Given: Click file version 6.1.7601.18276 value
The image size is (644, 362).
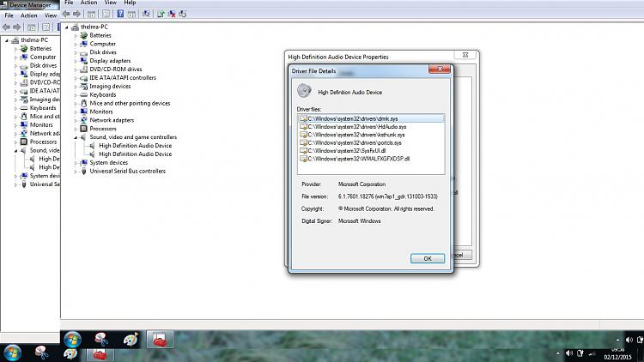Looking at the screenshot, I should (388, 196).
